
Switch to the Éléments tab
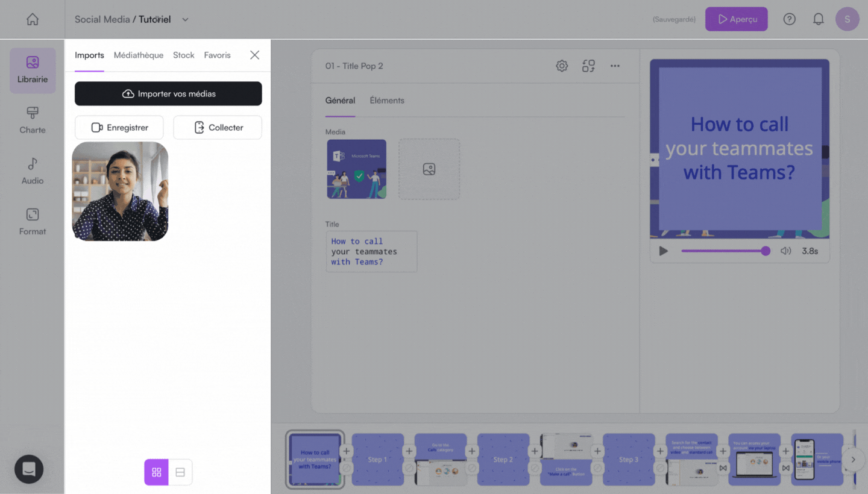[x=387, y=101]
